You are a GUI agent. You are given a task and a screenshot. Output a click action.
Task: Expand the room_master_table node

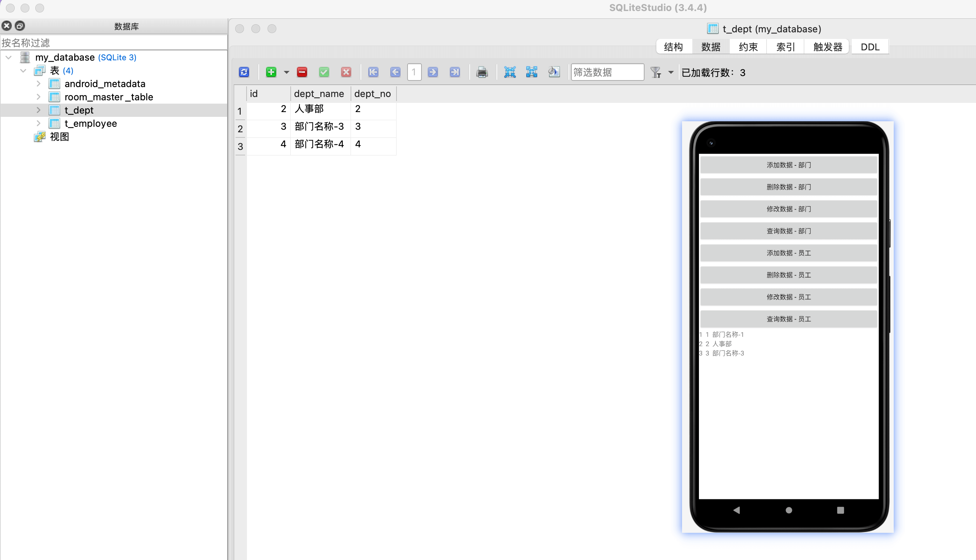pyautogui.click(x=39, y=97)
